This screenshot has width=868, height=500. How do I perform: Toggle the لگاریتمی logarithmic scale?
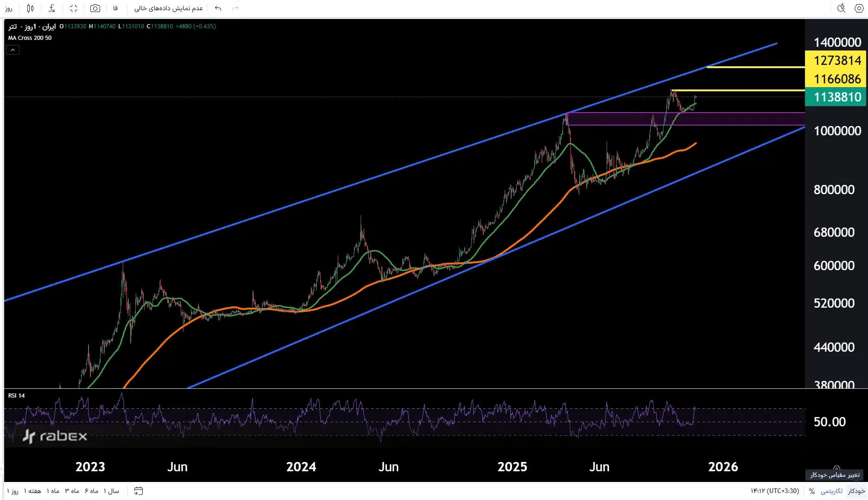(x=832, y=491)
